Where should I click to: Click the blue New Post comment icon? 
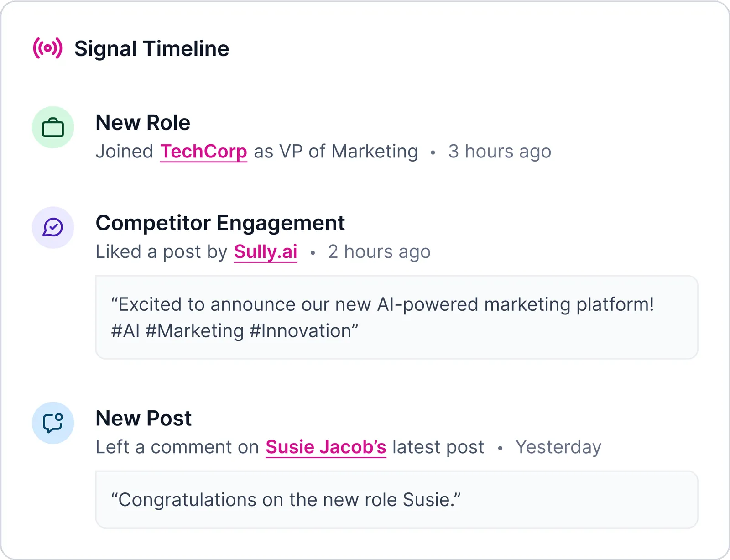click(x=53, y=423)
